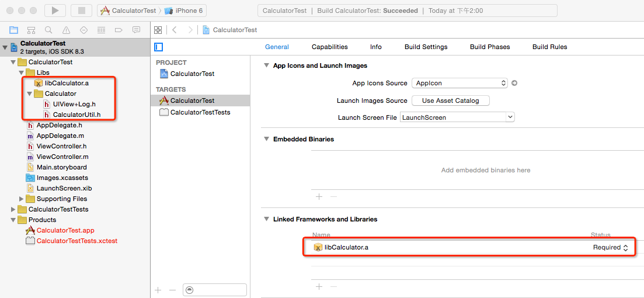The image size is (644, 298).
Task: Click Use Asset Catalog button
Action: tap(450, 101)
